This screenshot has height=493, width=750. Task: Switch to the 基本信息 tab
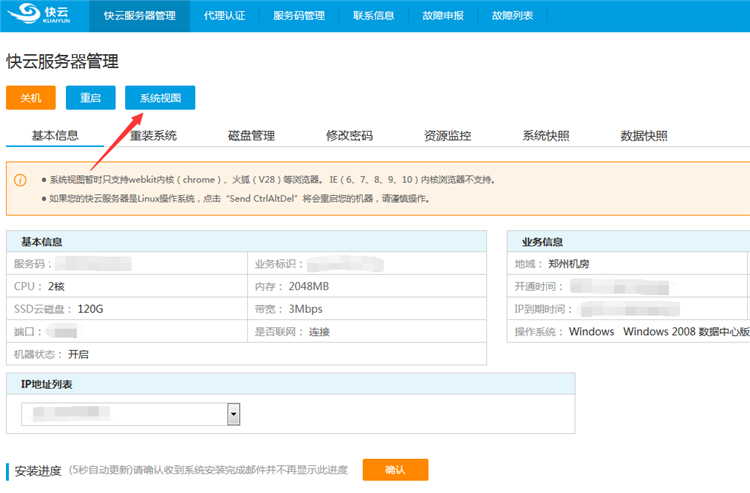55,136
